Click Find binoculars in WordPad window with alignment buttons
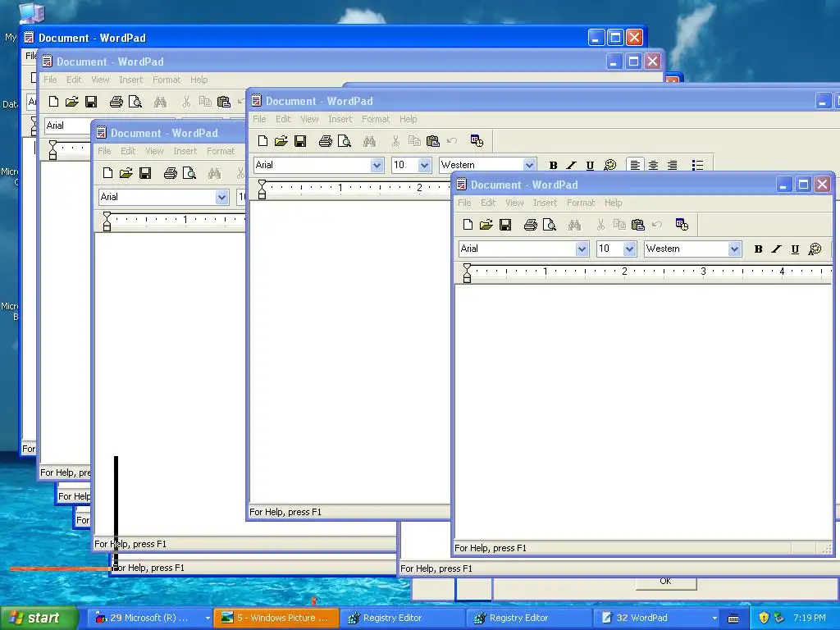Image resolution: width=840 pixels, height=630 pixels. tap(370, 141)
